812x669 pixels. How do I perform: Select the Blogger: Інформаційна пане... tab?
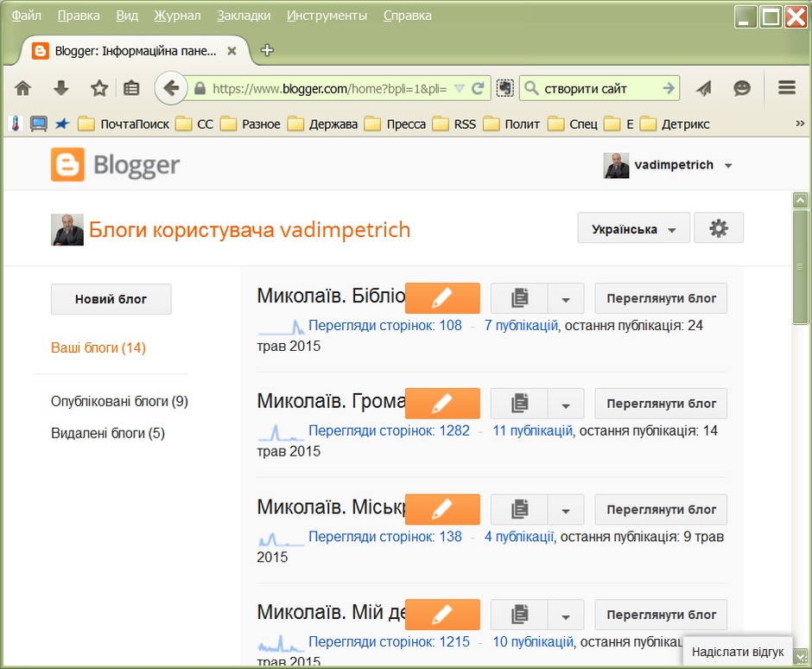pyautogui.click(x=135, y=51)
